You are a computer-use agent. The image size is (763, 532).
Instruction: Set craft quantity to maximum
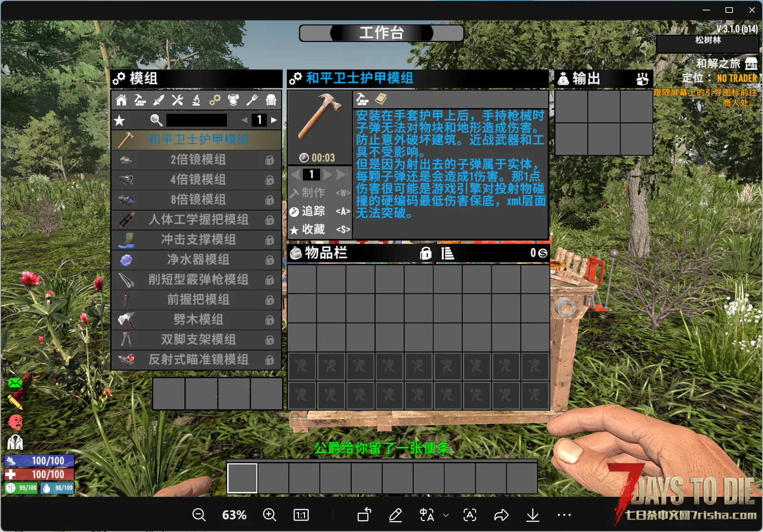[341, 175]
